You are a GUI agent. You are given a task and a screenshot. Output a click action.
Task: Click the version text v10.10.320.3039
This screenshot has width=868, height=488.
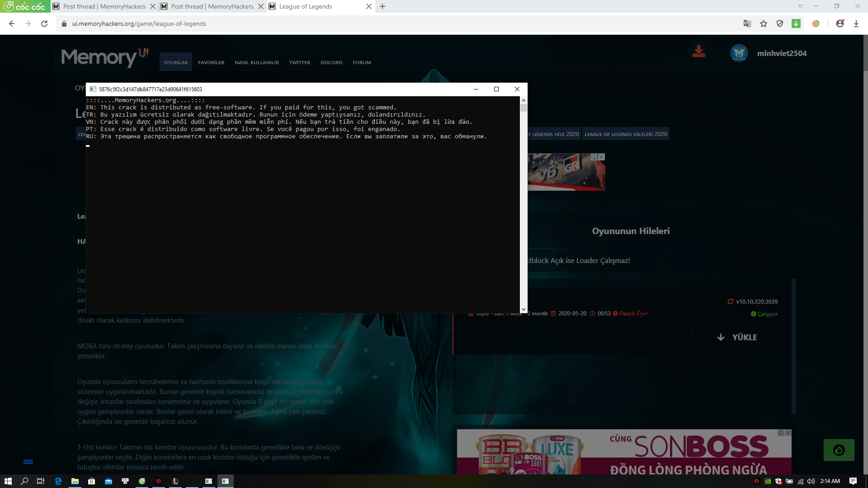coord(757,302)
